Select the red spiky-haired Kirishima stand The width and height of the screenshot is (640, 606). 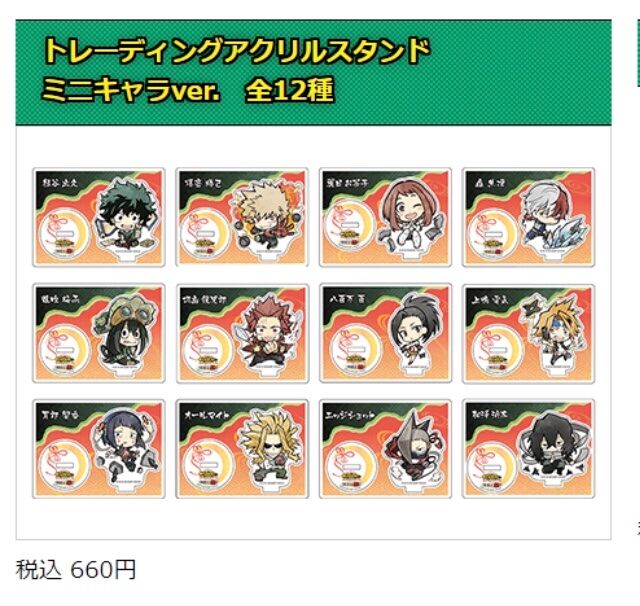[x=242, y=333]
